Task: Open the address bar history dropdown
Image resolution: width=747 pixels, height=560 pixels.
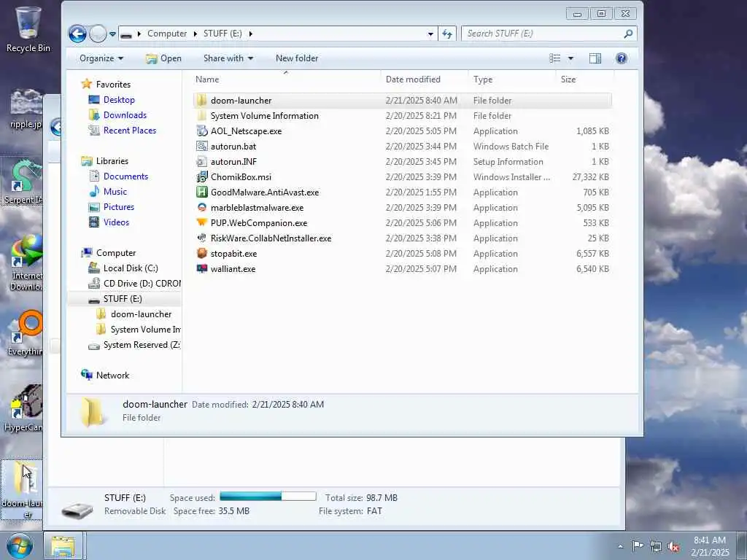Action: pyautogui.click(x=430, y=34)
